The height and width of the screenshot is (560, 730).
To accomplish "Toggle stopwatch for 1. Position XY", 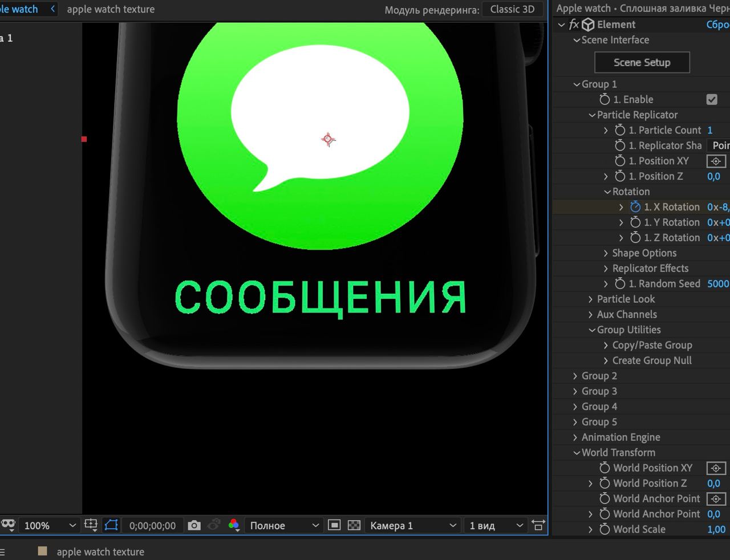I will tap(620, 161).
